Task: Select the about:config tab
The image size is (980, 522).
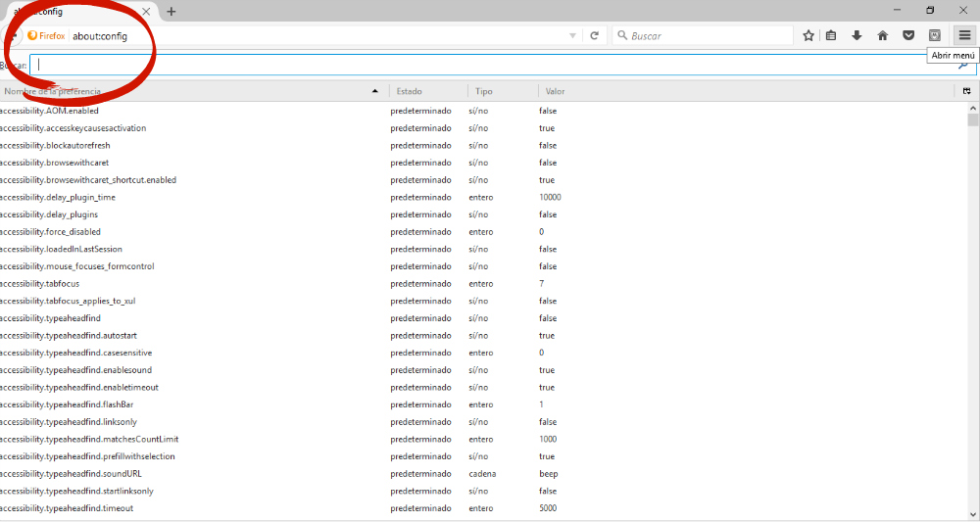Action: [78, 12]
